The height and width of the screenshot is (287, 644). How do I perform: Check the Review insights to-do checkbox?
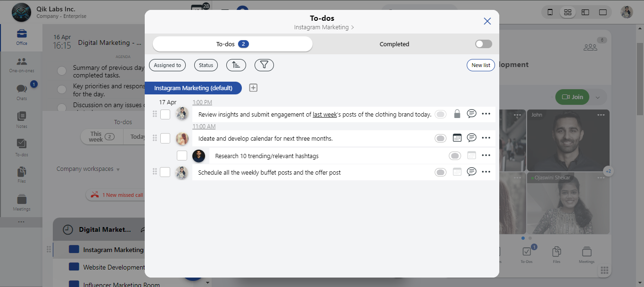click(165, 114)
